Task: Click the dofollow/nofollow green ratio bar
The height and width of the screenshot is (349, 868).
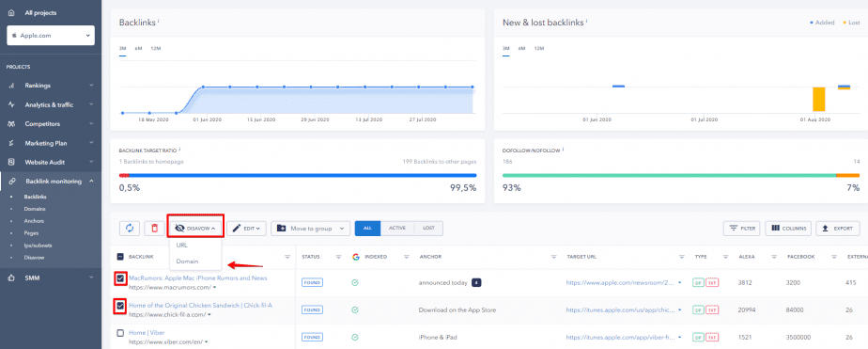Action: click(x=669, y=176)
